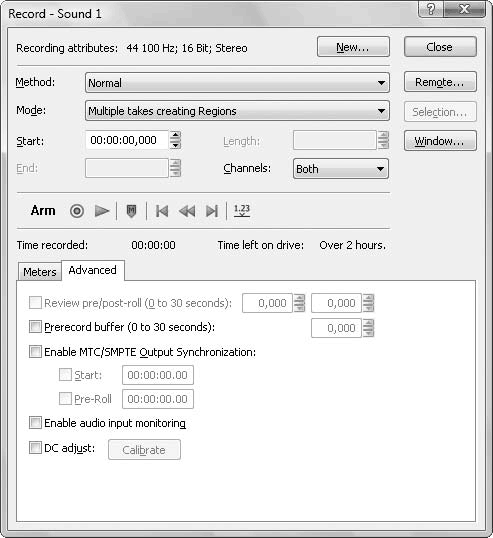Expand the Mode dropdown list
493x538 pixels.
tap(237, 111)
